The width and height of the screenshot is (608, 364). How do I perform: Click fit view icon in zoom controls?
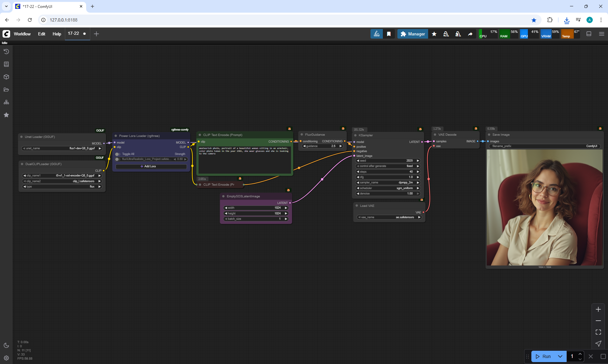[x=598, y=332]
